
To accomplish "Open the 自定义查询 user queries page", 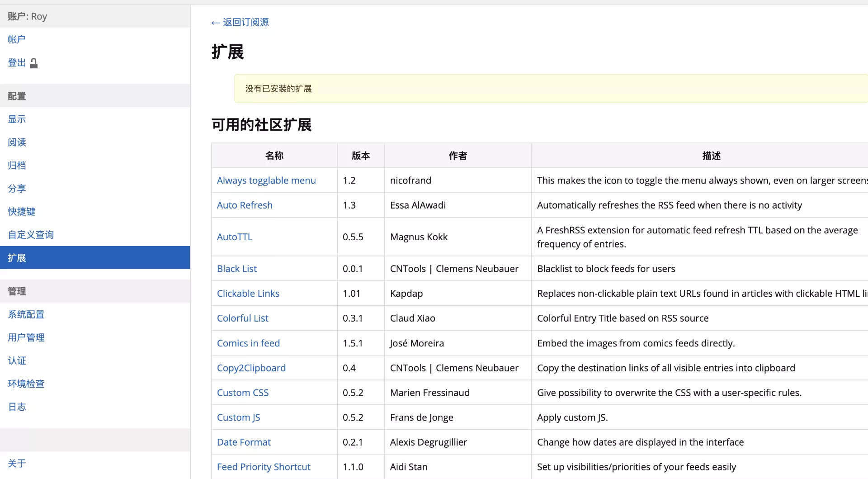I will point(31,234).
